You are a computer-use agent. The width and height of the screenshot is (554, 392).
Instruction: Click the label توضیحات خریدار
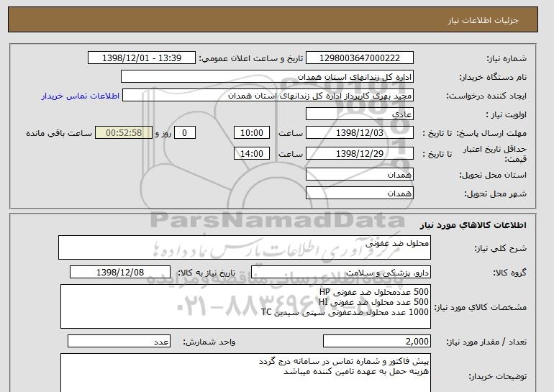click(x=497, y=376)
